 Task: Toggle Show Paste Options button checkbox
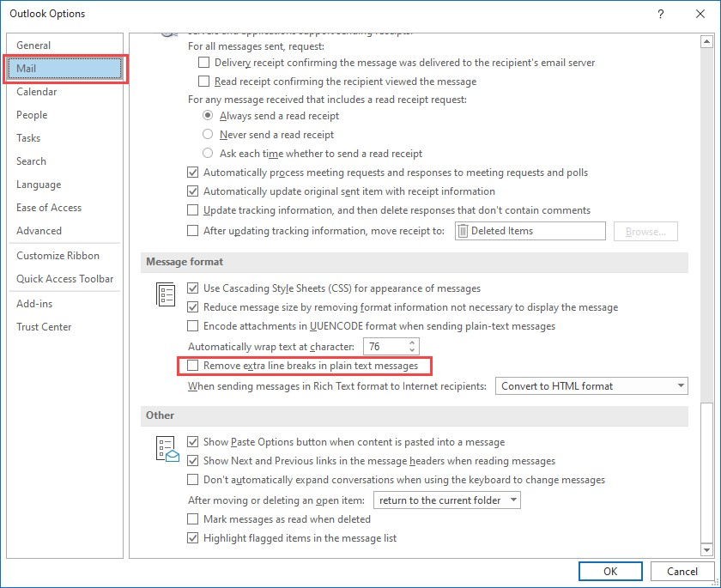click(x=192, y=442)
